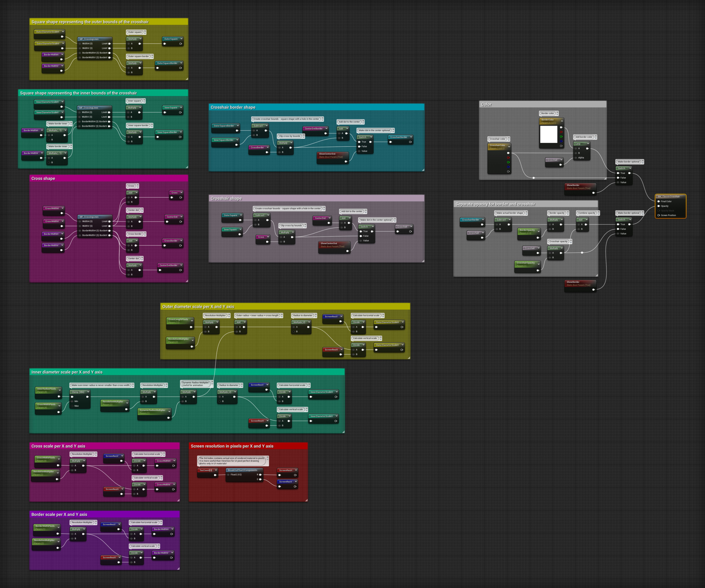Click the green channel pin on BorderColor parameter
This screenshot has width=705, height=588.
click(561, 137)
